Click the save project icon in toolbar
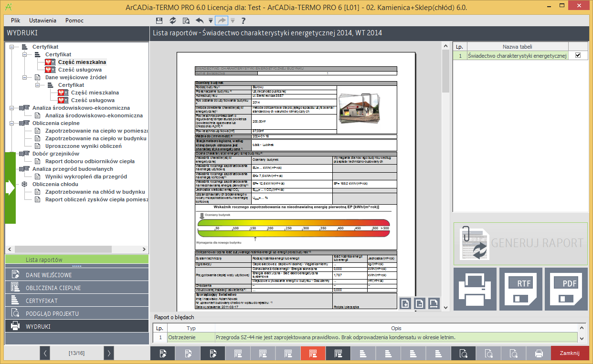The height and width of the screenshot is (364, 593). [x=159, y=21]
